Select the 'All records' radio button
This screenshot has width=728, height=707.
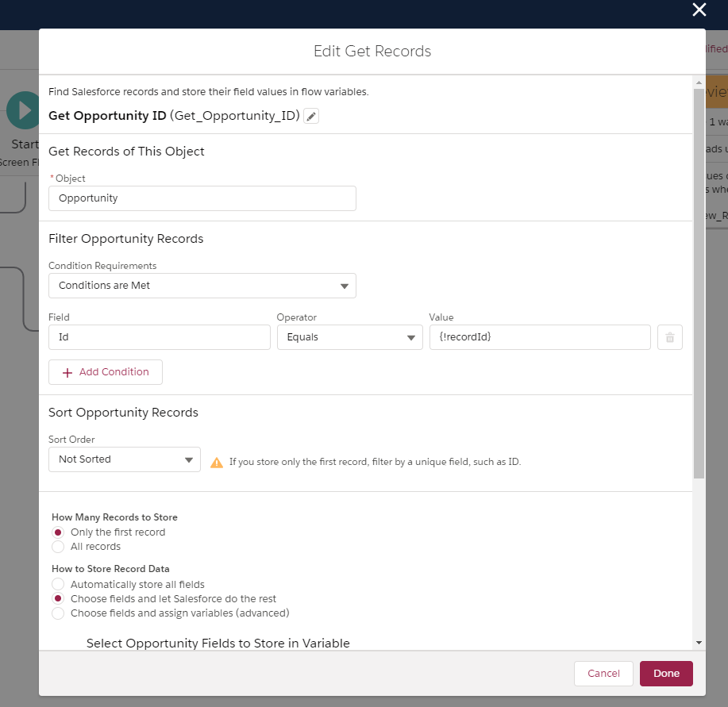coord(58,547)
